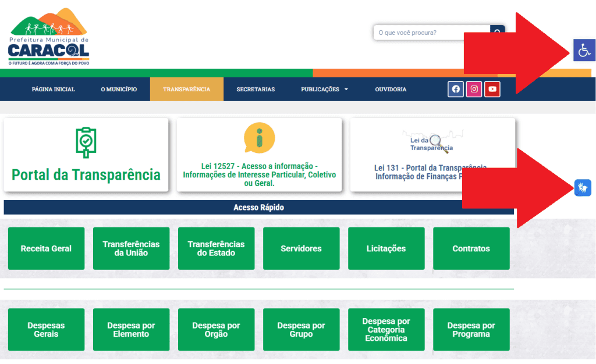Click the search field 'O que você procura?'

pos(431,33)
